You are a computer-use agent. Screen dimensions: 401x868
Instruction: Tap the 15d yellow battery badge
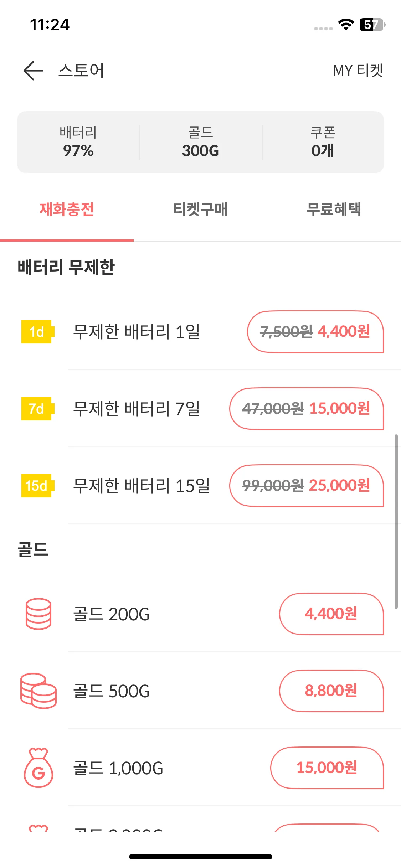tap(37, 486)
